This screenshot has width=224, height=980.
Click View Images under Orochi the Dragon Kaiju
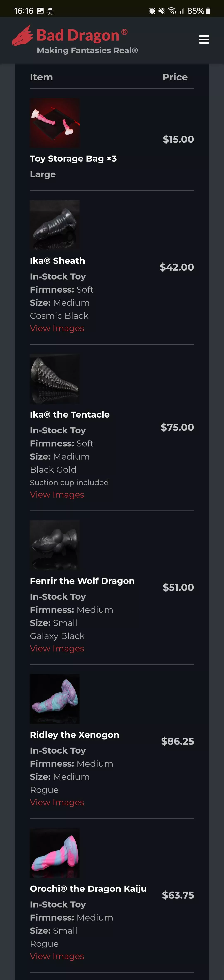click(x=57, y=956)
